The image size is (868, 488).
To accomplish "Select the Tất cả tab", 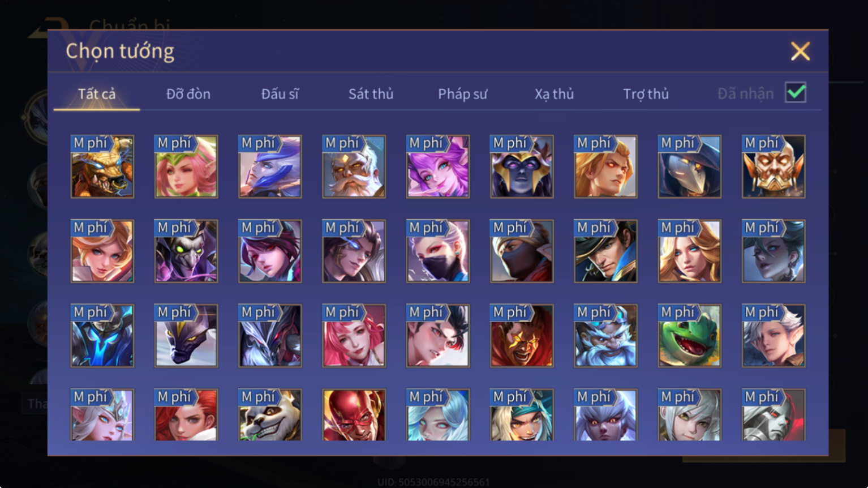I will (x=97, y=94).
